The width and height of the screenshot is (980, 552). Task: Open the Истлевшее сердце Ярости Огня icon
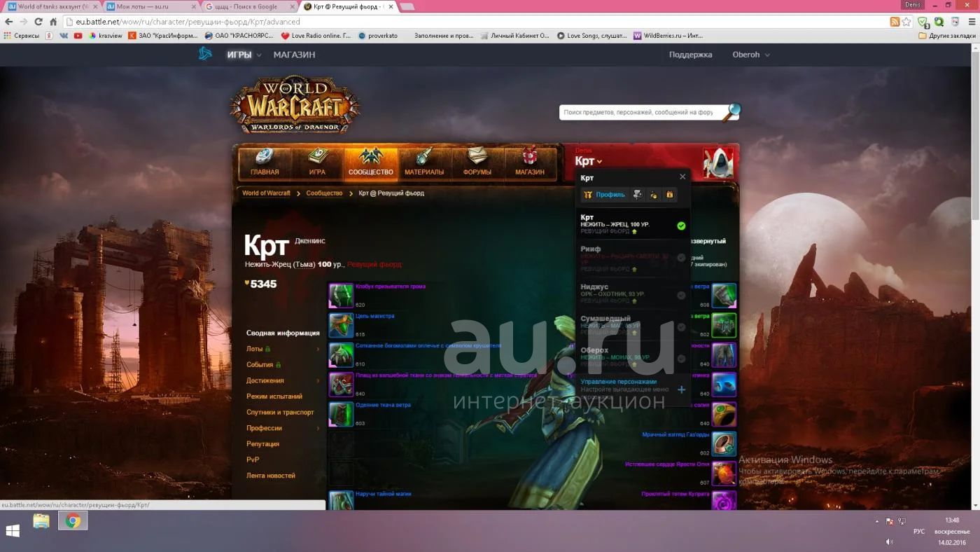pos(724,473)
